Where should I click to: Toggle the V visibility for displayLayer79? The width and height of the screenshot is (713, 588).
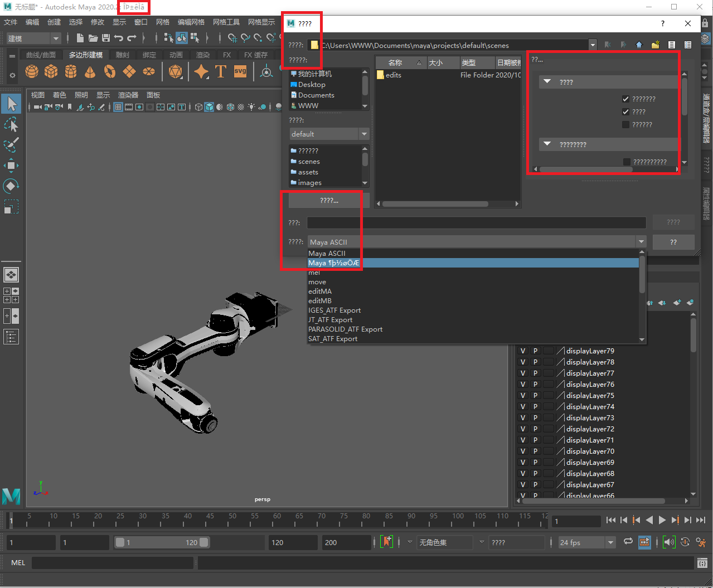tap(522, 351)
